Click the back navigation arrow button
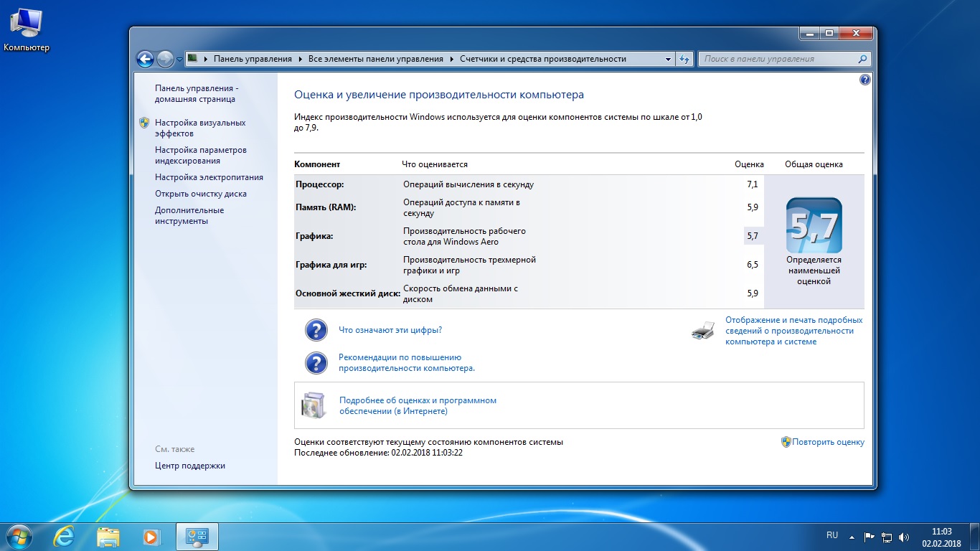The width and height of the screenshot is (980, 551). coord(146,60)
